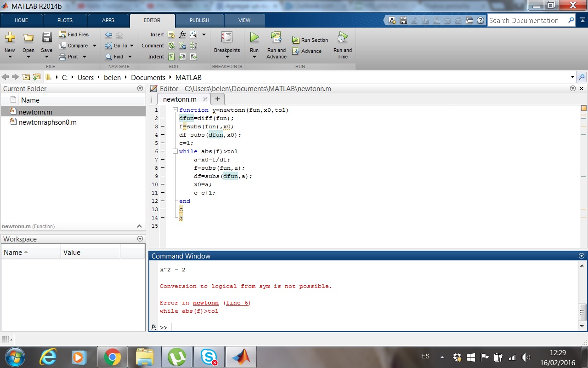
Task: Expand the Find dropdown arrow
Action: (x=130, y=57)
